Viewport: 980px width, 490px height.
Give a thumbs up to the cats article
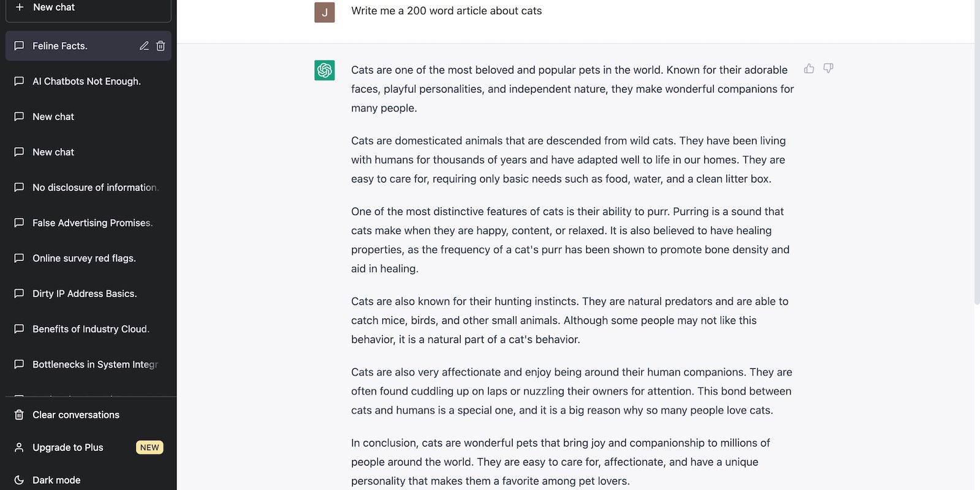point(809,69)
